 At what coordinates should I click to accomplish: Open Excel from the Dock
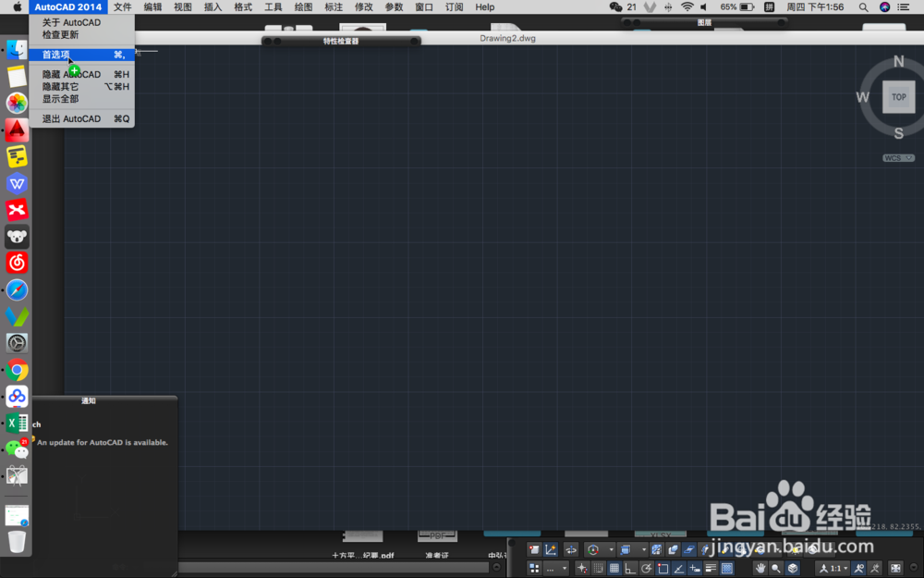pyautogui.click(x=17, y=423)
